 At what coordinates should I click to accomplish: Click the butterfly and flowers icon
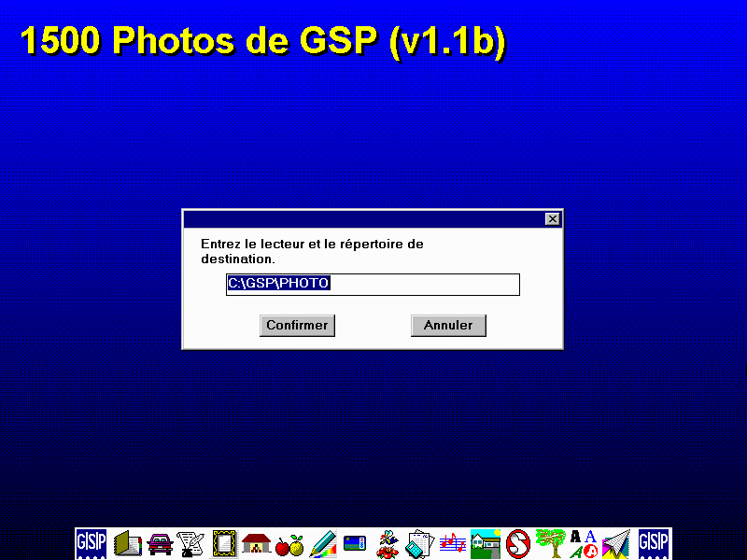(387, 543)
